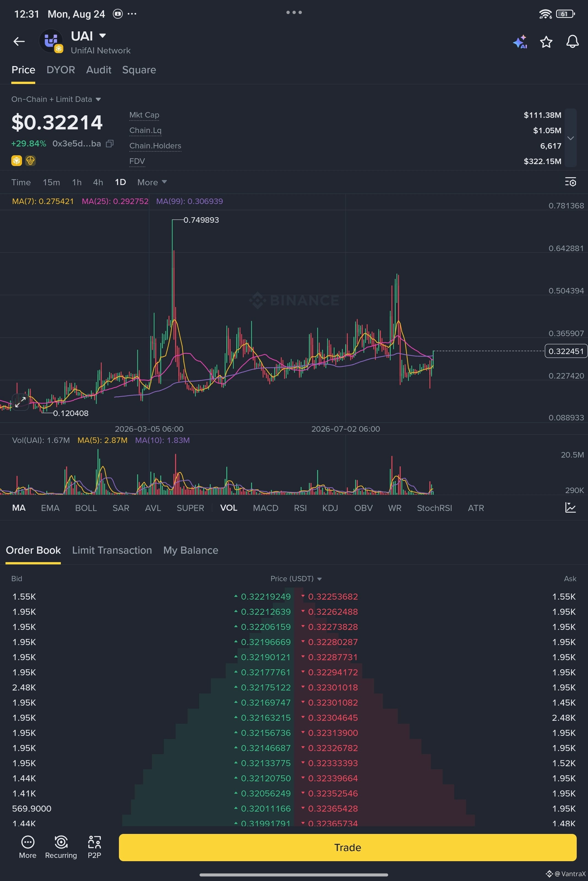
Task: Check the battery level indicator
Action: [x=565, y=14]
